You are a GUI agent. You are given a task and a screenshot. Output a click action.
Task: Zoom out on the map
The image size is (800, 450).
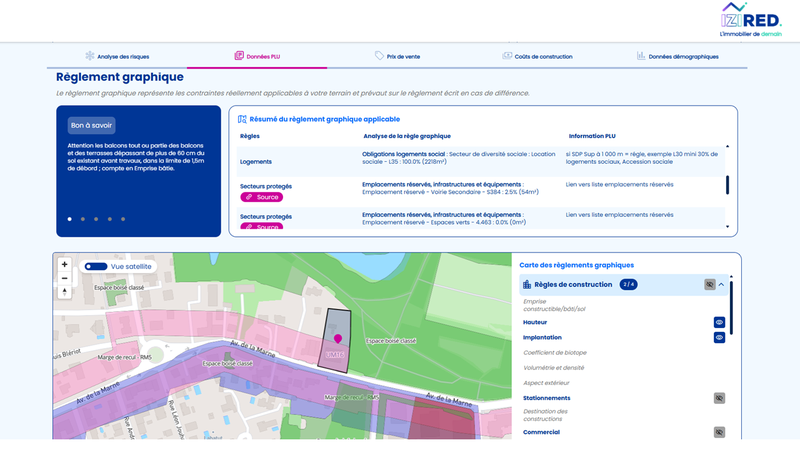[x=65, y=278]
